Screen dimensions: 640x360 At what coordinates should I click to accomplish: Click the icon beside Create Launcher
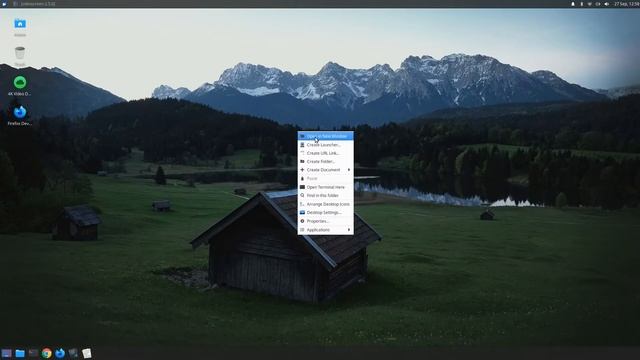tap(302, 144)
